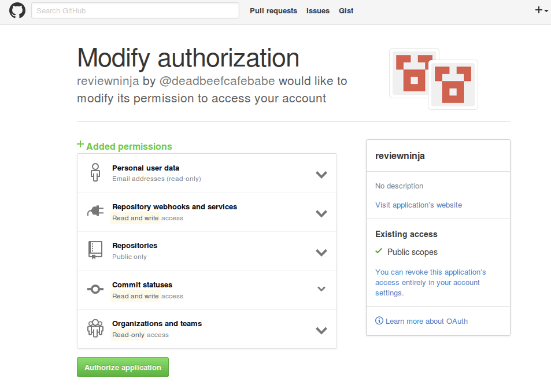This screenshot has height=392, width=551.
Task: Click the webhooks plug icon
Action: coord(95,211)
